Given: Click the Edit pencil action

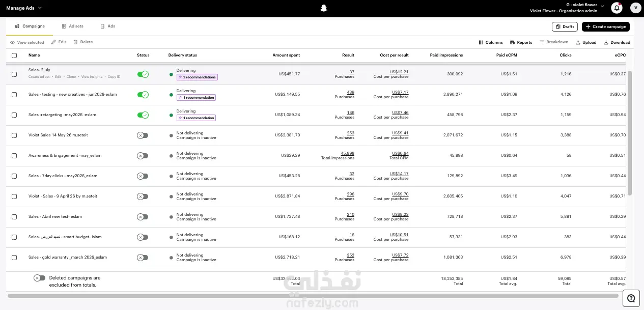Looking at the screenshot, I should click(59, 42).
